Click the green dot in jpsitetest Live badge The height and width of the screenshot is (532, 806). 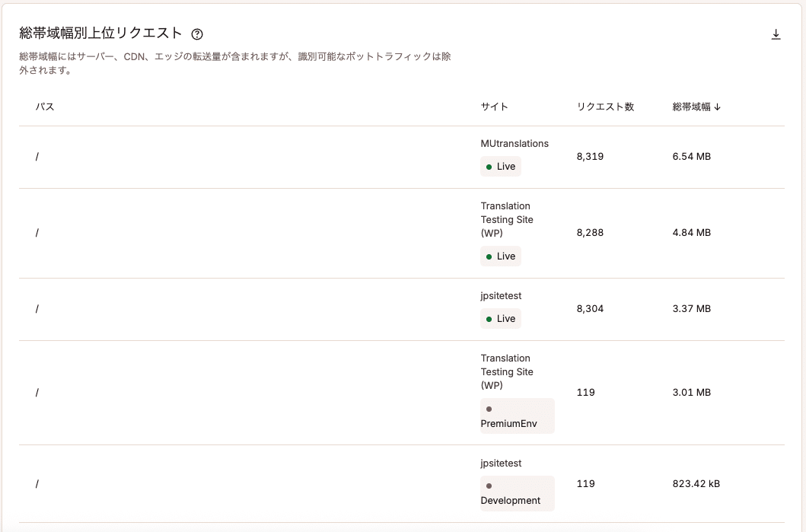[x=489, y=318]
